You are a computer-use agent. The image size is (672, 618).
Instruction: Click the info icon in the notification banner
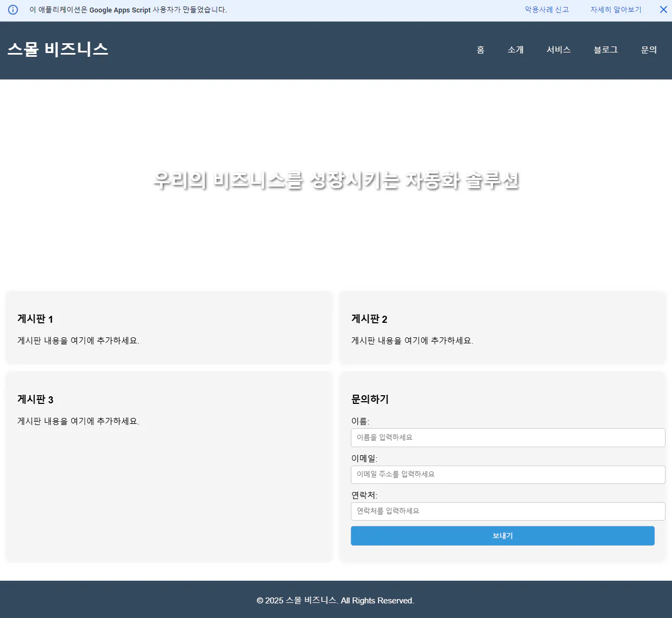pyautogui.click(x=12, y=9)
